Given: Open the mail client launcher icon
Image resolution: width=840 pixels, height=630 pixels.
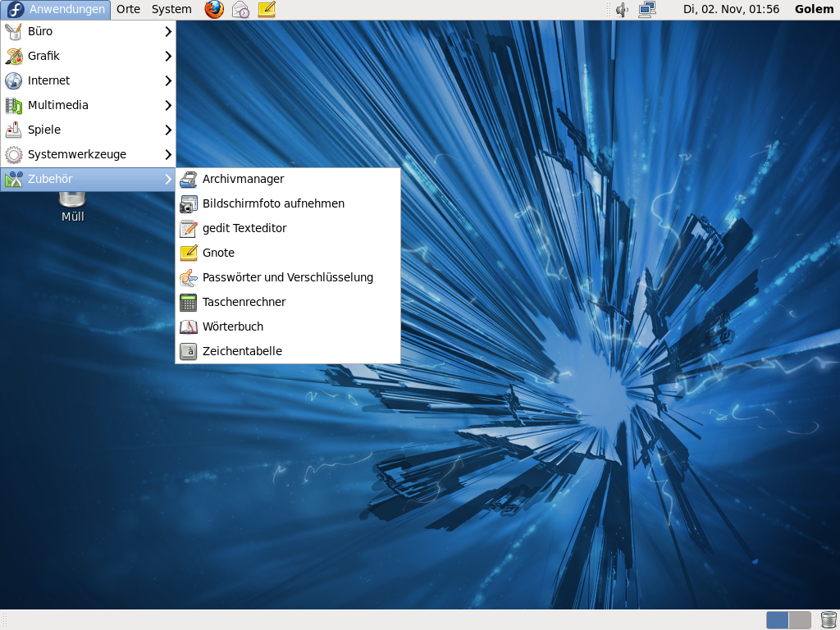Looking at the screenshot, I should coord(240,10).
